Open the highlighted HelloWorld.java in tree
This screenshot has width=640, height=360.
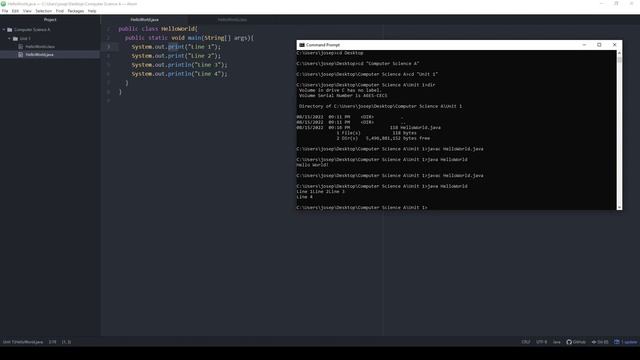(x=39, y=54)
